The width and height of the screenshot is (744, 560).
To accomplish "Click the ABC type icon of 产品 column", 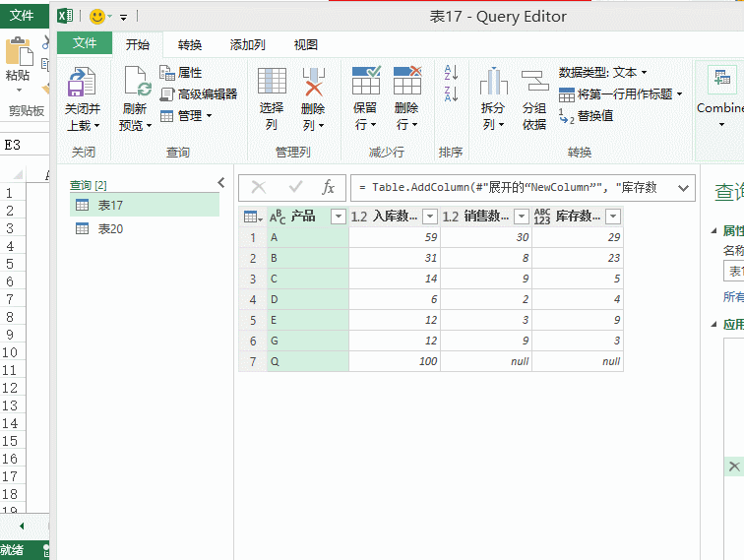I will click(x=278, y=217).
